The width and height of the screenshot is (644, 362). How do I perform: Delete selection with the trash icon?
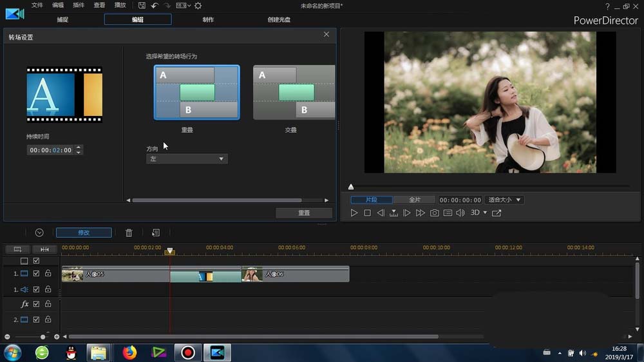point(129,233)
